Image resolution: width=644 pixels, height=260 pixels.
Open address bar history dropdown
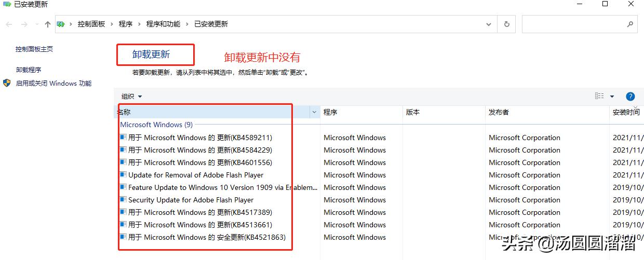click(489, 24)
